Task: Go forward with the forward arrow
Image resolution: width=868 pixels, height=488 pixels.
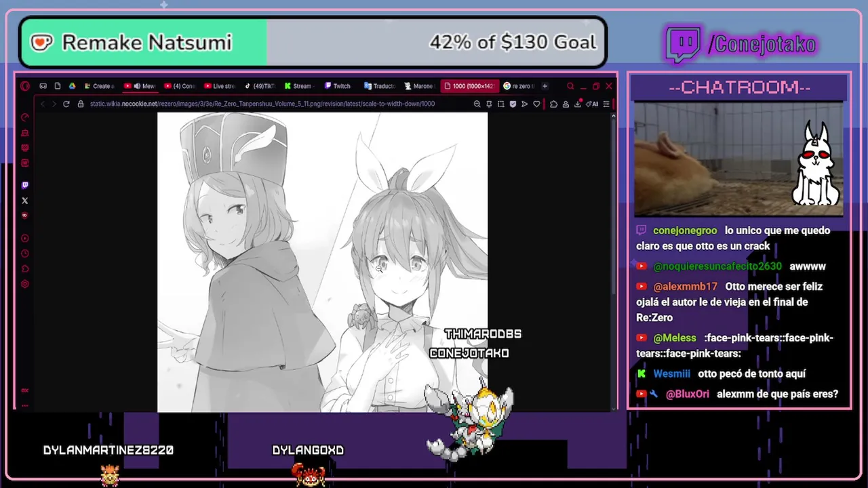Action: pyautogui.click(x=54, y=104)
